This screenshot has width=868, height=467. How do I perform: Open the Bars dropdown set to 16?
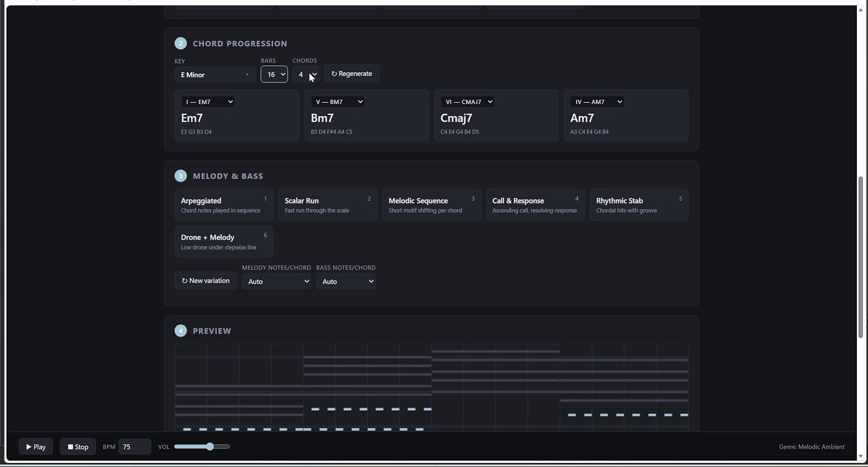coord(274,74)
